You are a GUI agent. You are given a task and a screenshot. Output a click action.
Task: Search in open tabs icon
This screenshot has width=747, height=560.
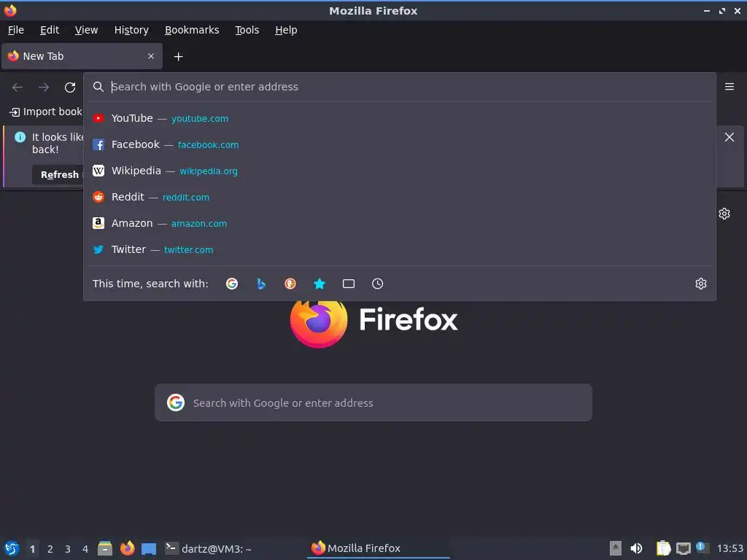click(x=348, y=284)
